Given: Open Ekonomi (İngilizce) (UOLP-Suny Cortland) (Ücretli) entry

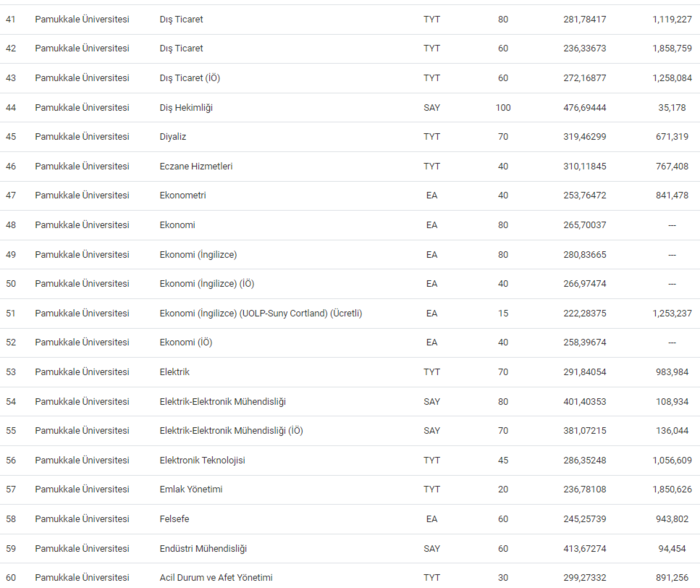Looking at the screenshot, I should [261, 313].
